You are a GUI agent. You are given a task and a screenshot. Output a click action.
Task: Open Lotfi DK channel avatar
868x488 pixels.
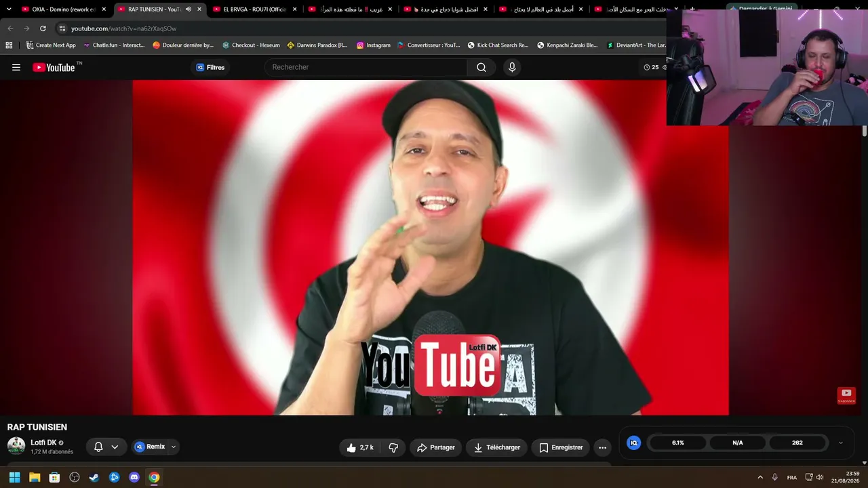coord(16,446)
